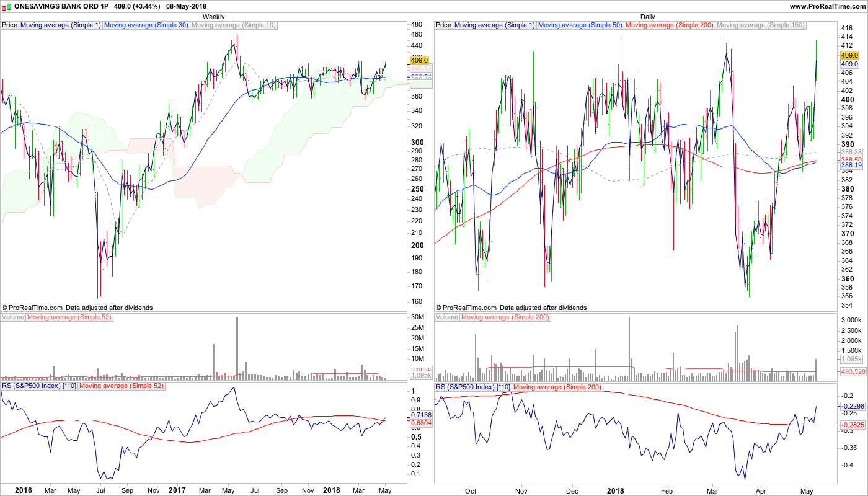Image resolution: width=868 pixels, height=496 pixels.
Task: Click Moving average (Simple 200) in Daily RS panel
Action: point(557,387)
